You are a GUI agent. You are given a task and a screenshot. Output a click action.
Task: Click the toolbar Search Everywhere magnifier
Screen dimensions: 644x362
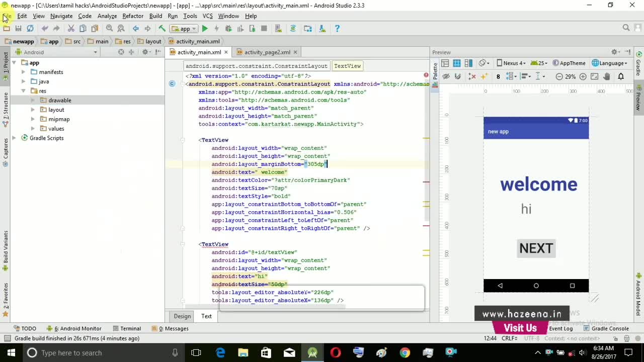pyautogui.click(x=626, y=28)
